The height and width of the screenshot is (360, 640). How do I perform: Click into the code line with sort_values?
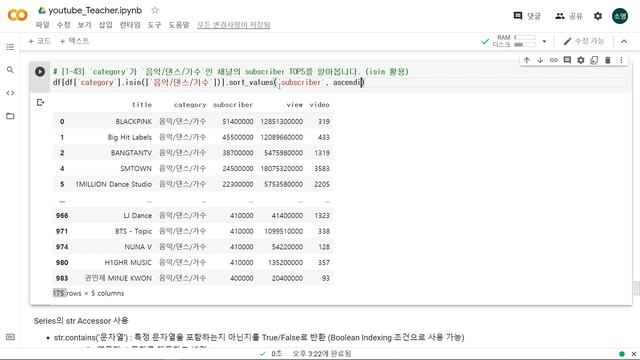(x=209, y=82)
